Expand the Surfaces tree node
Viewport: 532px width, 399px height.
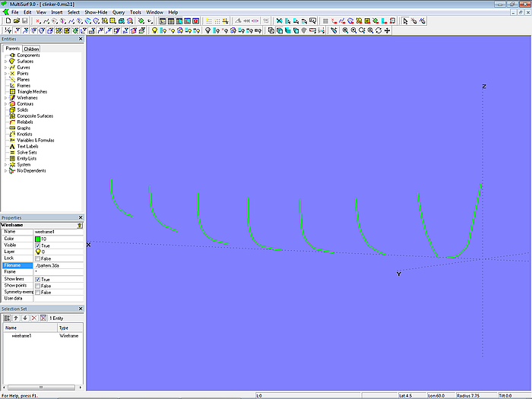pos(5,62)
